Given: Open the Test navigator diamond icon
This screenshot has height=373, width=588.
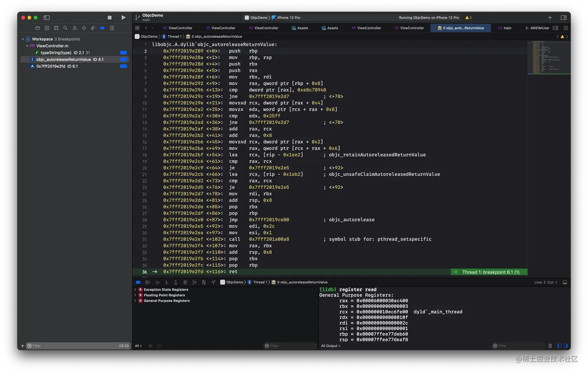Looking at the screenshot, I should click(x=84, y=28).
